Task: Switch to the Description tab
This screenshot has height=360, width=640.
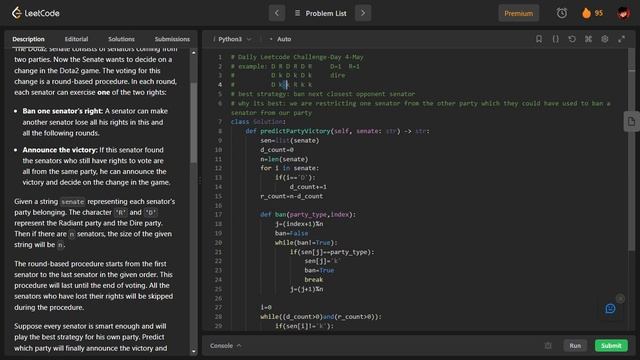Action: pos(28,39)
